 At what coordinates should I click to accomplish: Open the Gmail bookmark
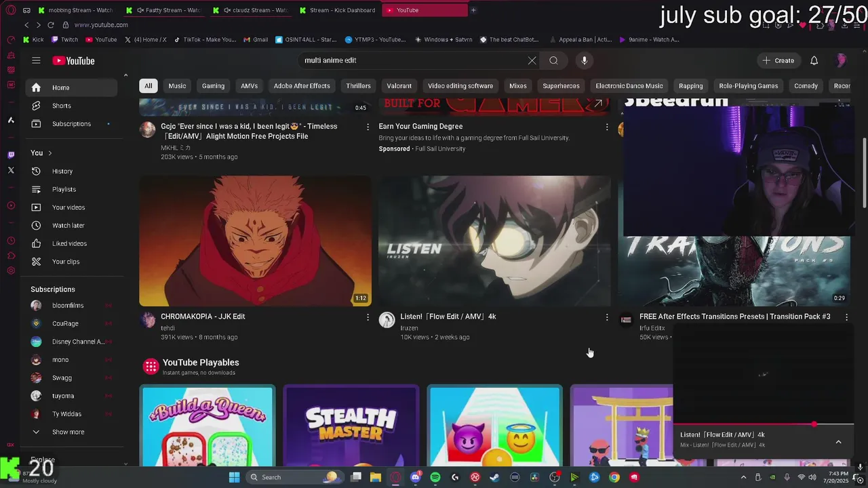pyautogui.click(x=256, y=39)
